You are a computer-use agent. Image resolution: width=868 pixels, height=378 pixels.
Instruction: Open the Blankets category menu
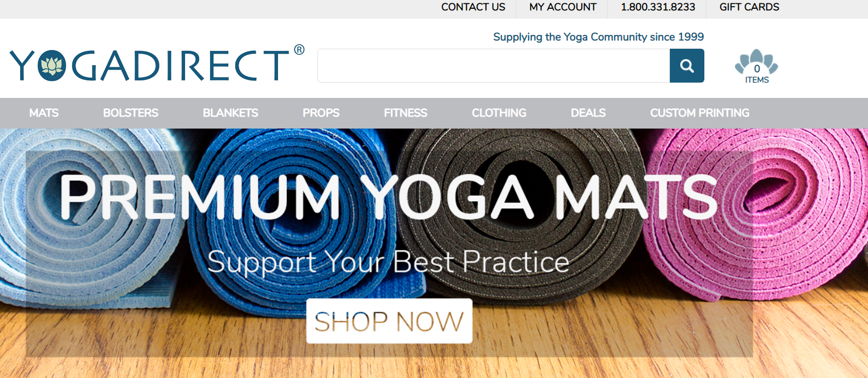point(230,113)
